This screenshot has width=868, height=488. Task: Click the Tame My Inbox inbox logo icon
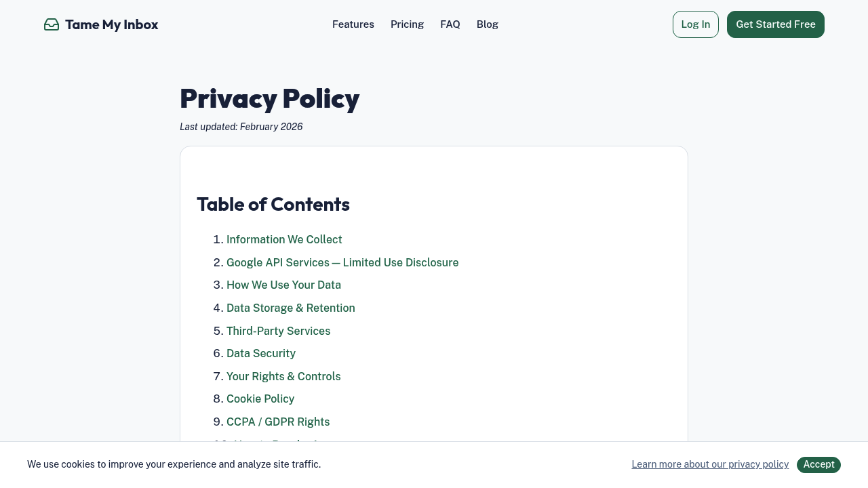(52, 24)
